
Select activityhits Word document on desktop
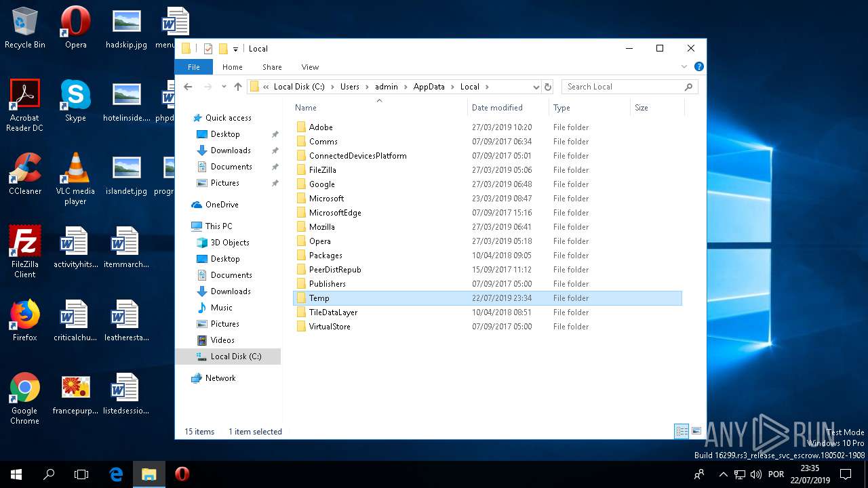[x=75, y=247]
